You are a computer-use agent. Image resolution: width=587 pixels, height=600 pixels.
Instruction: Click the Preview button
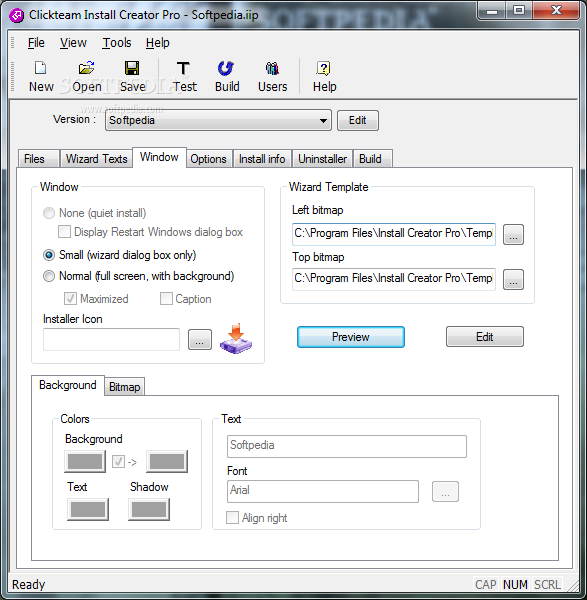pos(351,337)
